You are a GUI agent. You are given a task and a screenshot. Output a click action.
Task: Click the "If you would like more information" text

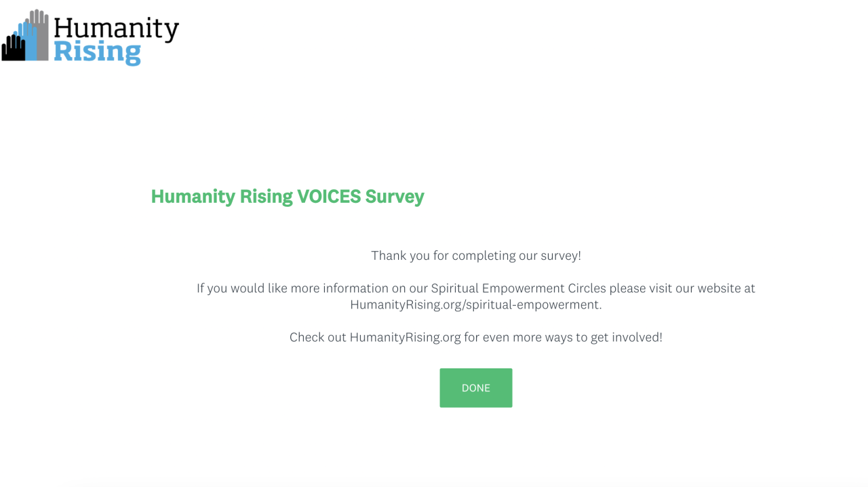point(291,288)
